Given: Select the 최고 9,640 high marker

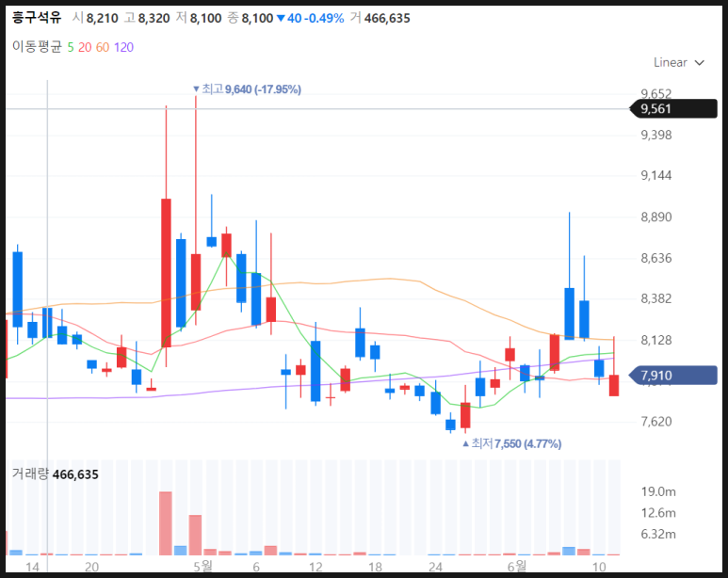Looking at the screenshot, I should (247, 88).
